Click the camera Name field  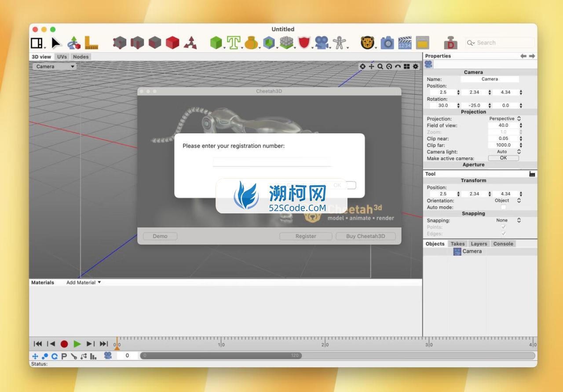[x=490, y=79]
